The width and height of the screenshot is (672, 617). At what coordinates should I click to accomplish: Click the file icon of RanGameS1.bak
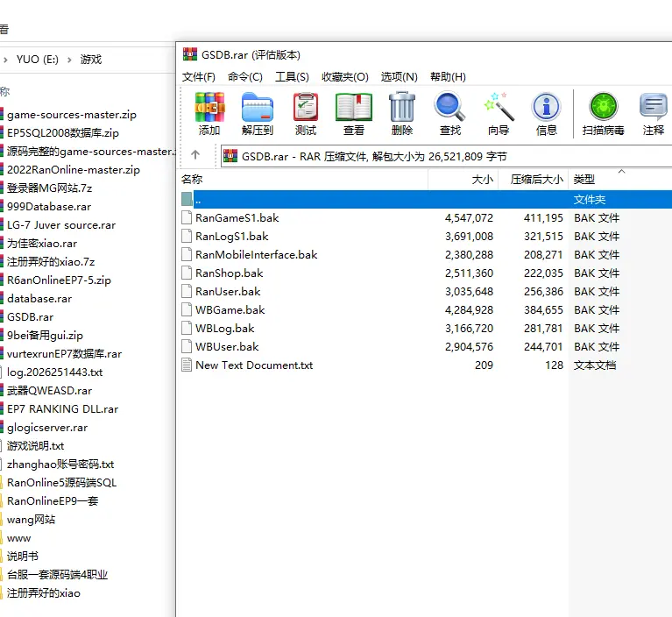[187, 217]
